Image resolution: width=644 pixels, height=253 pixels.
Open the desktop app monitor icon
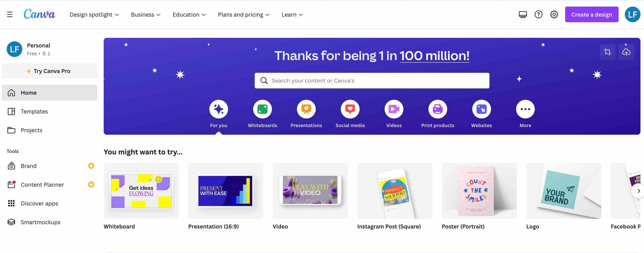523,14
